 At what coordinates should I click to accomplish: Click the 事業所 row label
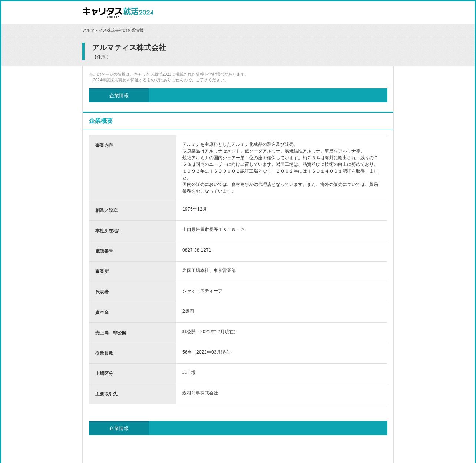pos(102,272)
